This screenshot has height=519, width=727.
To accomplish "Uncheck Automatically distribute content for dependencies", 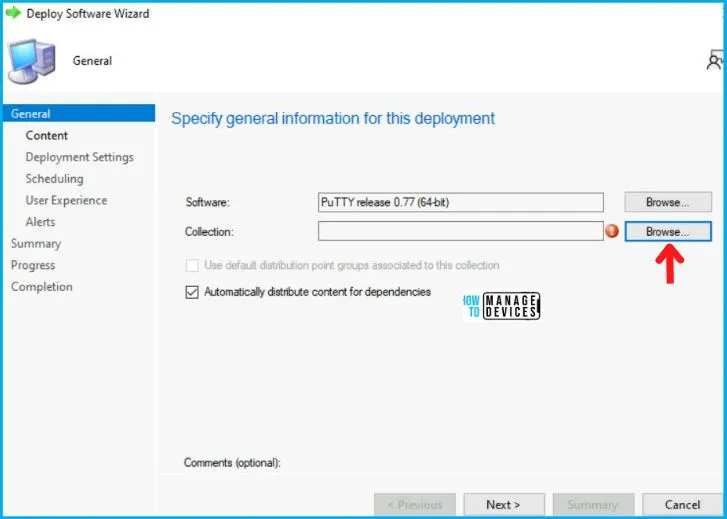I will click(192, 292).
